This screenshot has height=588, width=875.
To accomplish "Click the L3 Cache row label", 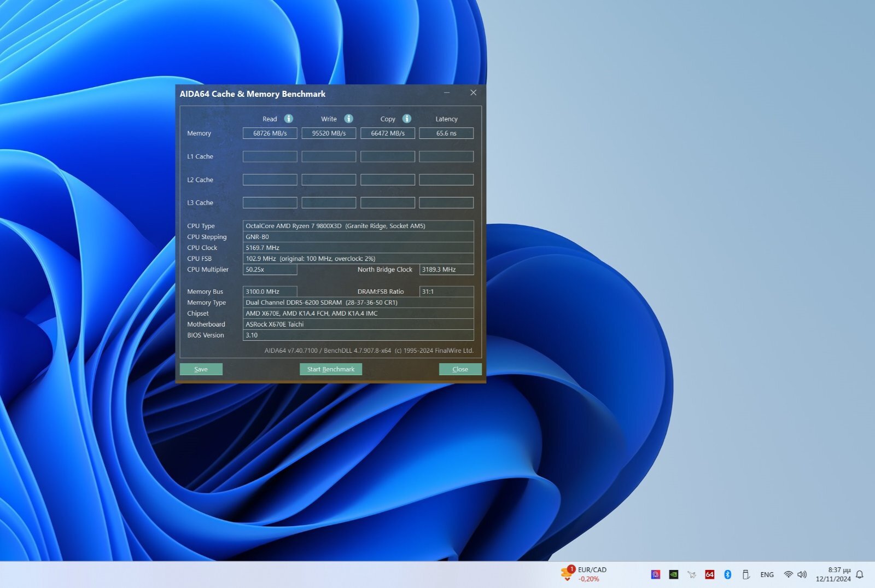I will coord(200,202).
